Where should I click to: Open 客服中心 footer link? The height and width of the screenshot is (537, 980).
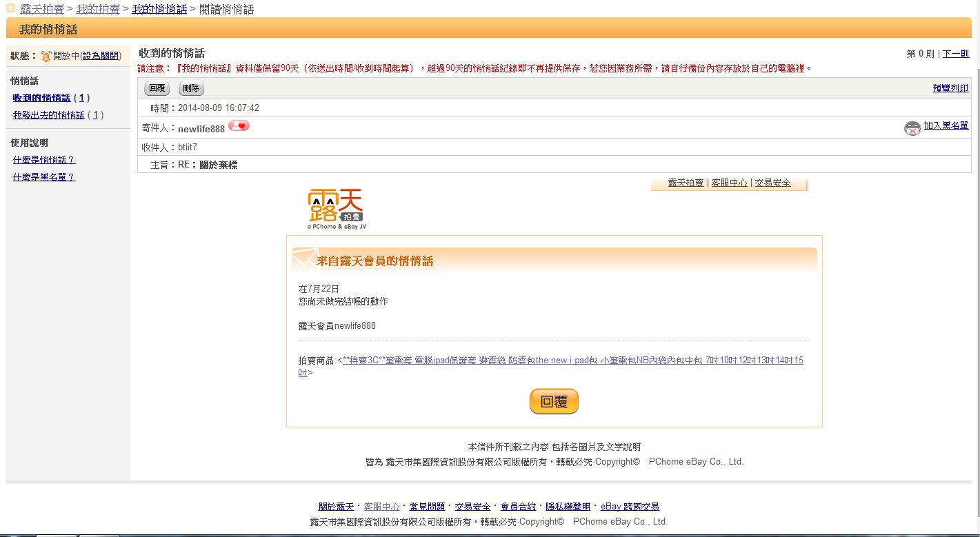click(381, 507)
